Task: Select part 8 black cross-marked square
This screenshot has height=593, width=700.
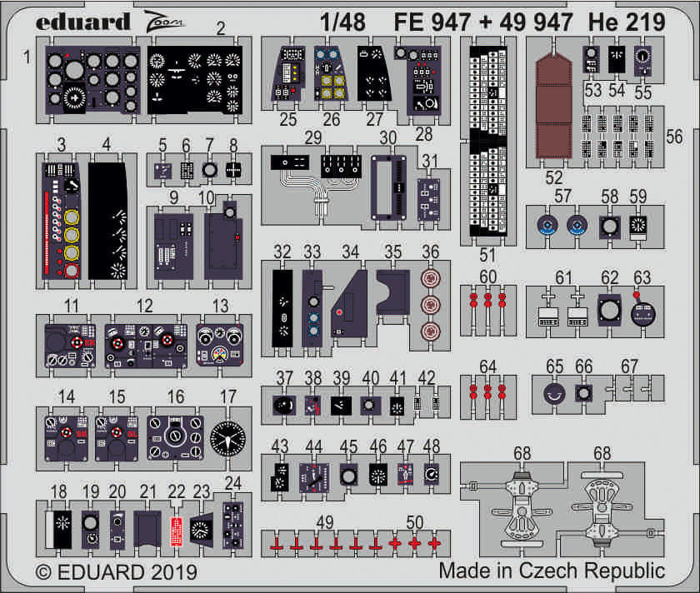Action: pyautogui.click(x=233, y=170)
